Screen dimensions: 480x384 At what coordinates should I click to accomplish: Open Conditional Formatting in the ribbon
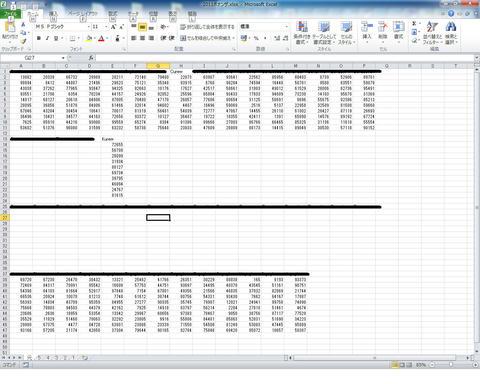302,33
